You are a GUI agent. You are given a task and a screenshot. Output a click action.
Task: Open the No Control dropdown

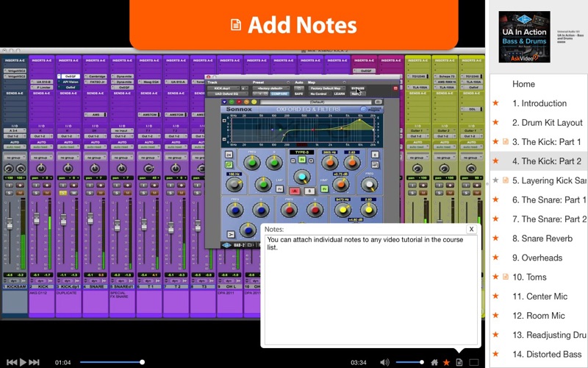[x=318, y=93]
